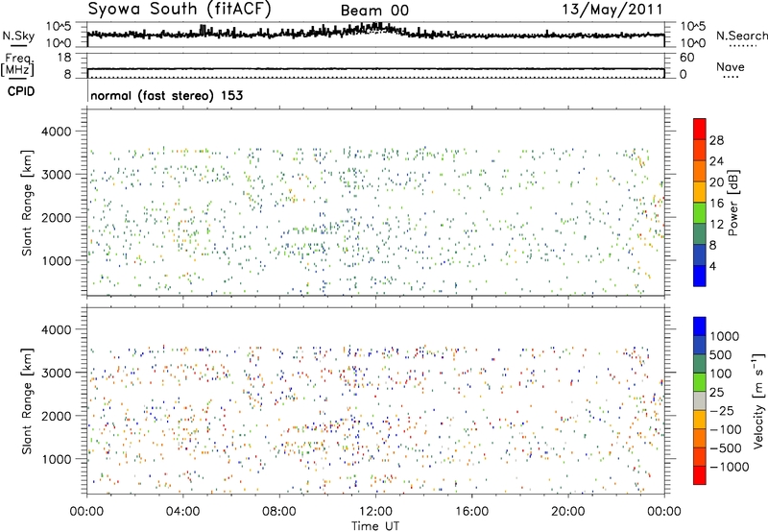Click the 'Nave' legend label
Image resolution: width=768 pixels, height=532 pixels.
click(x=731, y=66)
